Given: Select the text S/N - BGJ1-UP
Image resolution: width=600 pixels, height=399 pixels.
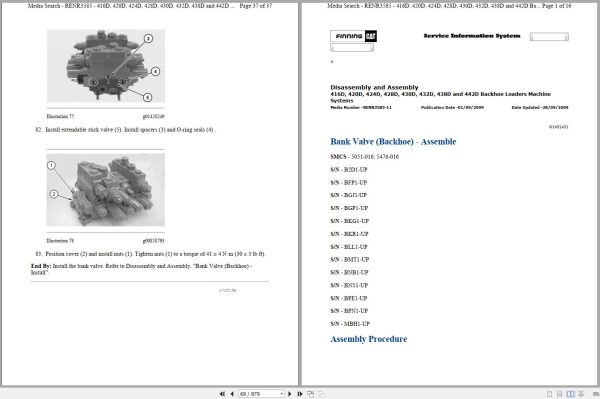Looking at the screenshot, I should tap(349, 195).
